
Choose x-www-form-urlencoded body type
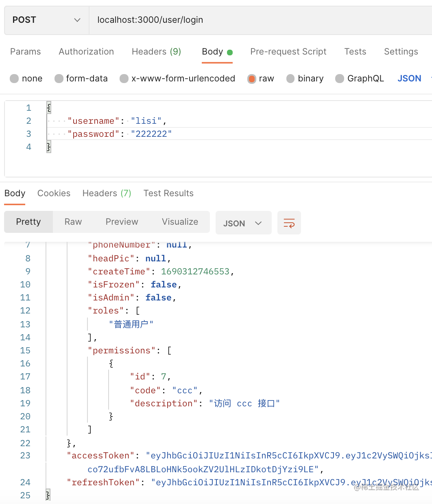[x=124, y=79]
